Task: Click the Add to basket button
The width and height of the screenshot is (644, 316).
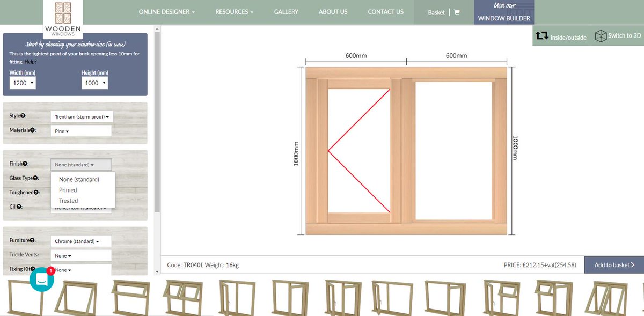Action: tap(614, 265)
